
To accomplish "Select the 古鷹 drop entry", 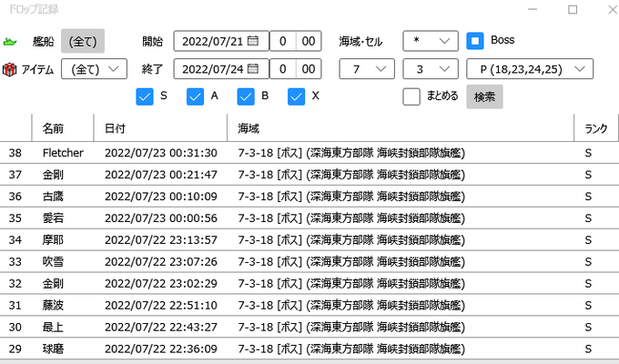I will click(x=309, y=197).
